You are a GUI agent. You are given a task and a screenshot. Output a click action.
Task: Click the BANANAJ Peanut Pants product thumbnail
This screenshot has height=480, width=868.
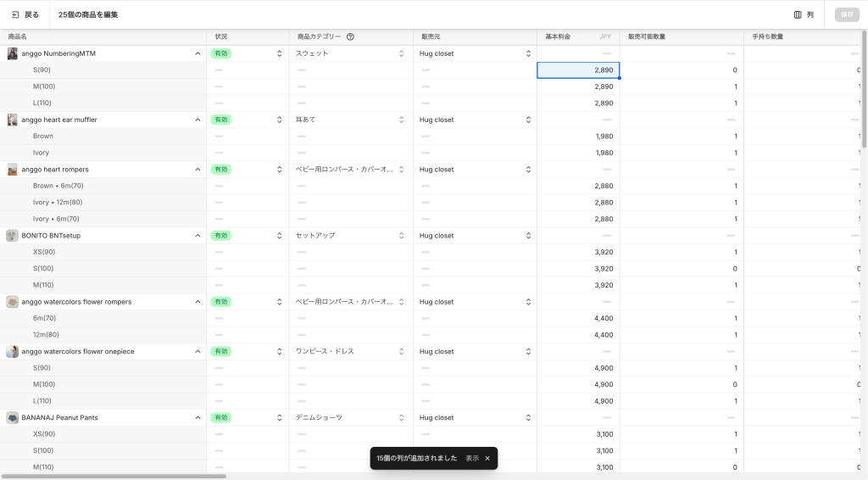click(13, 418)
